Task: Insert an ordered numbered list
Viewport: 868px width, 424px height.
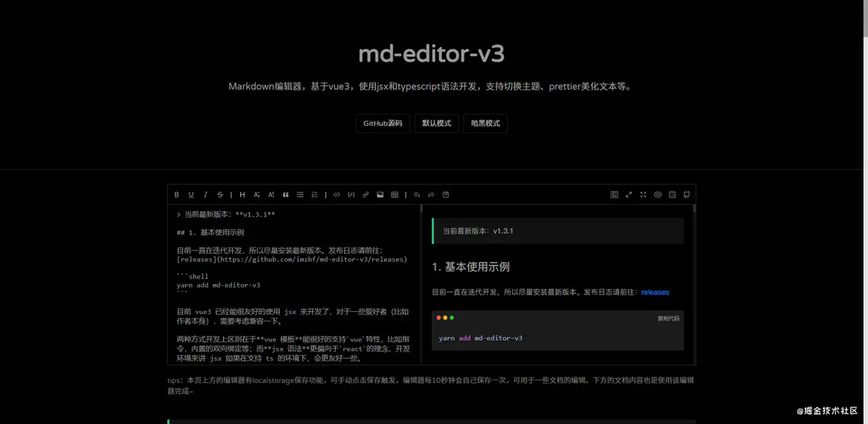Action: pyautogui.click(x=315, y=195)
